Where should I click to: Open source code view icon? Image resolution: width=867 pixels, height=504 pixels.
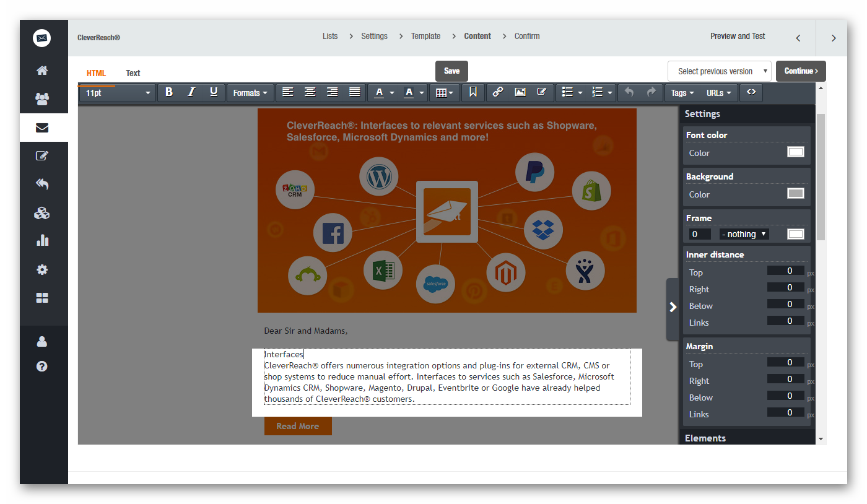(x=751, y=92)
